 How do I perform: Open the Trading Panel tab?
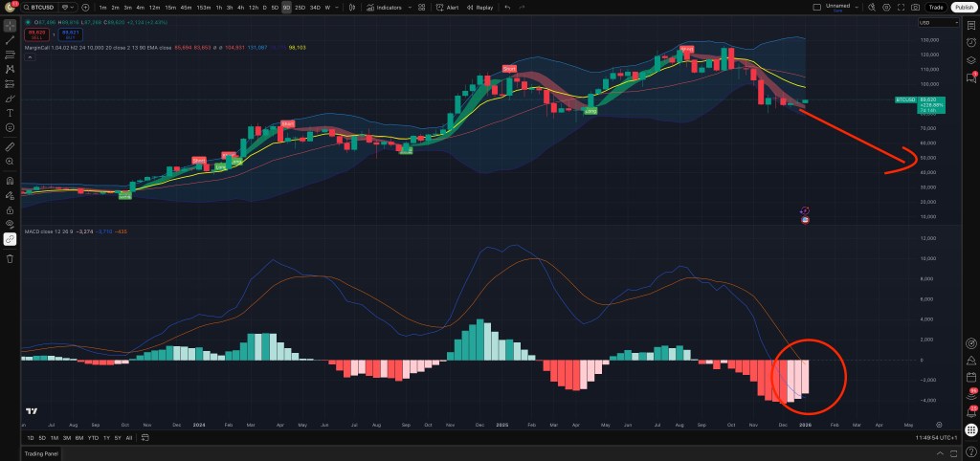click(42, 453)
